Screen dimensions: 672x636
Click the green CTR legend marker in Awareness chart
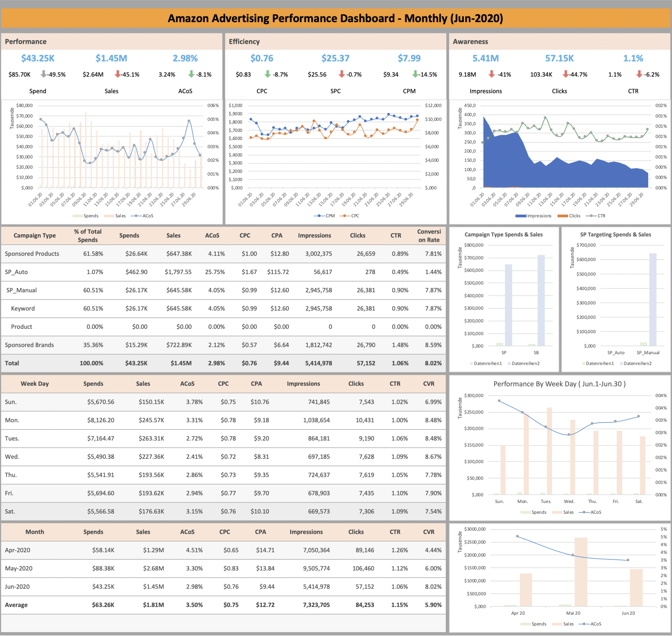point(591,216)
